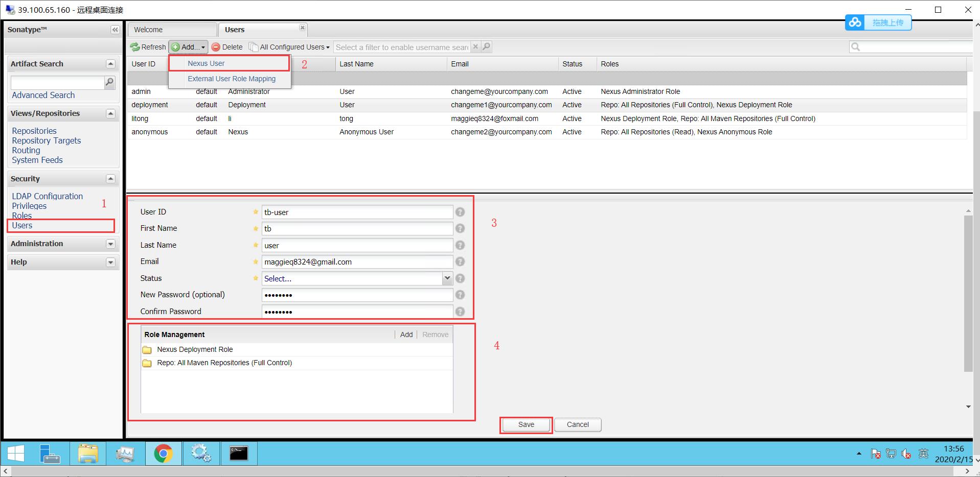Viewport: 980px width, 477px height.
Task: Choose External User Role Mapping
Action: pyautogui.click(x=232, y=79)
